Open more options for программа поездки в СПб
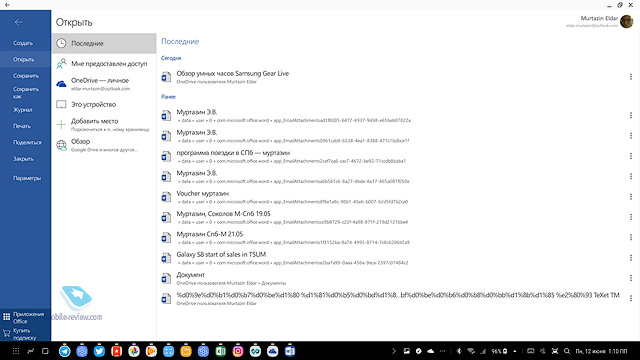 pos(631,156)
